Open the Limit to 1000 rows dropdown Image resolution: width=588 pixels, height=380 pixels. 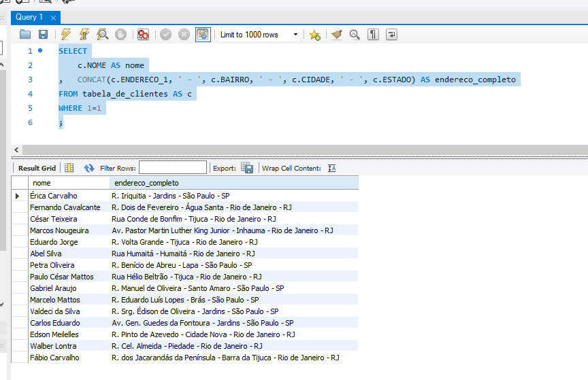[295, 35]
